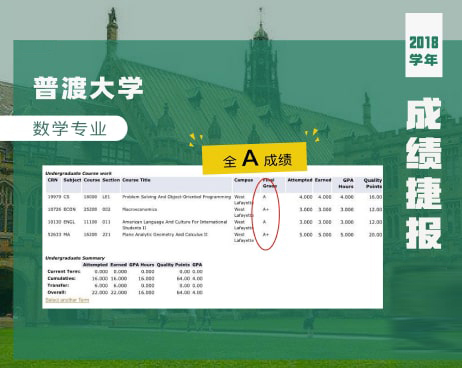
Task: Click the 'Transfer:' summary row label
Action: point(58,285)
